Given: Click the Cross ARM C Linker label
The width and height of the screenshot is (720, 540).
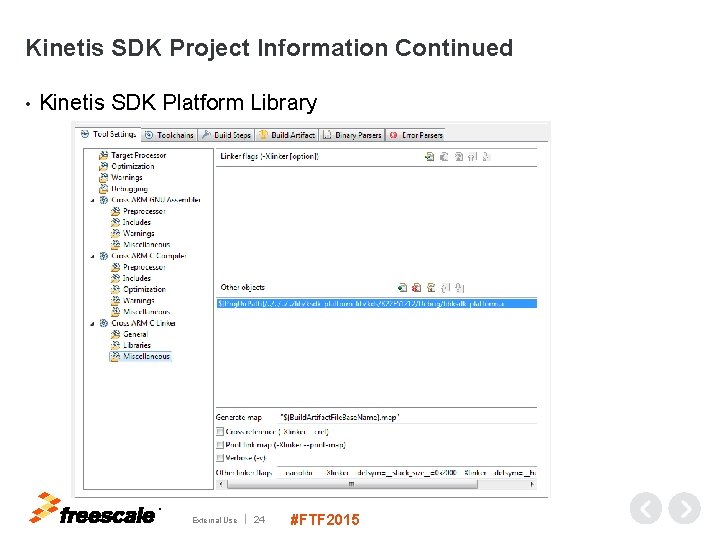Looking at the screenshot, I should (143, 323).
